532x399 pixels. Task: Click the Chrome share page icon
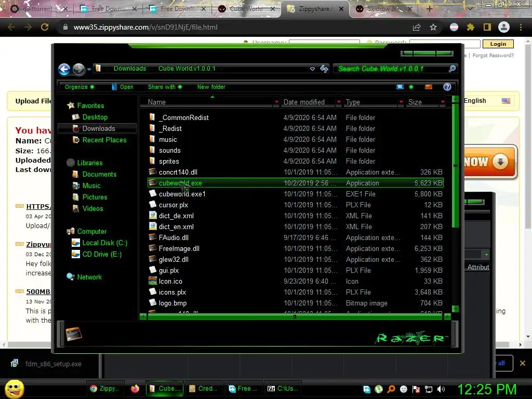tap(417, 27)
